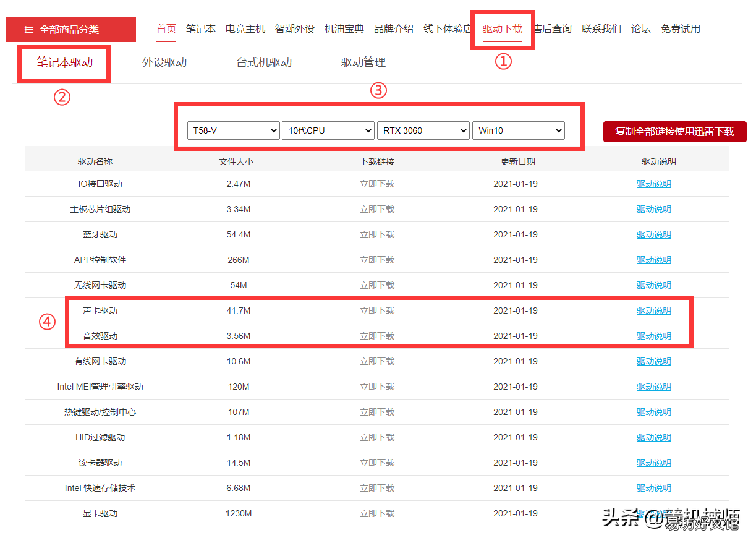Open 驱动说明 for 热键驱动/控制中心
This screenshot has width=756, height=543.
pos(654,412)
